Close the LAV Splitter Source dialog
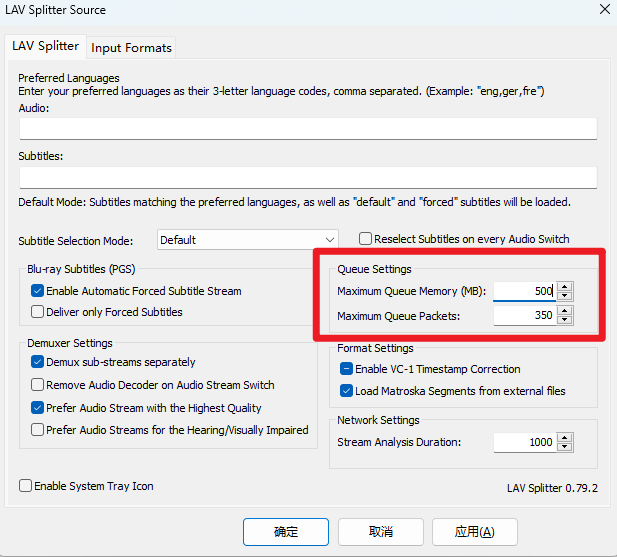 pos(605,9)
